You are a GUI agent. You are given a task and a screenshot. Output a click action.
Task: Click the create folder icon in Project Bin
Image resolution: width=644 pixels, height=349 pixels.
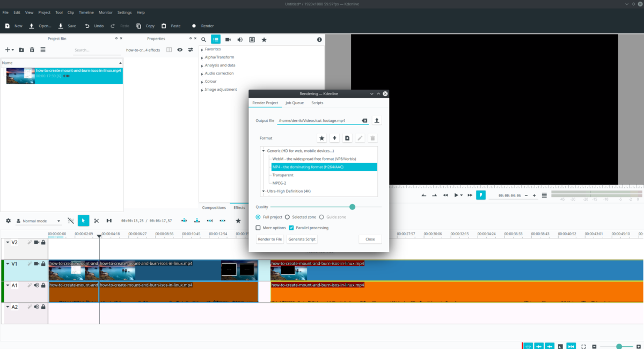21,50
